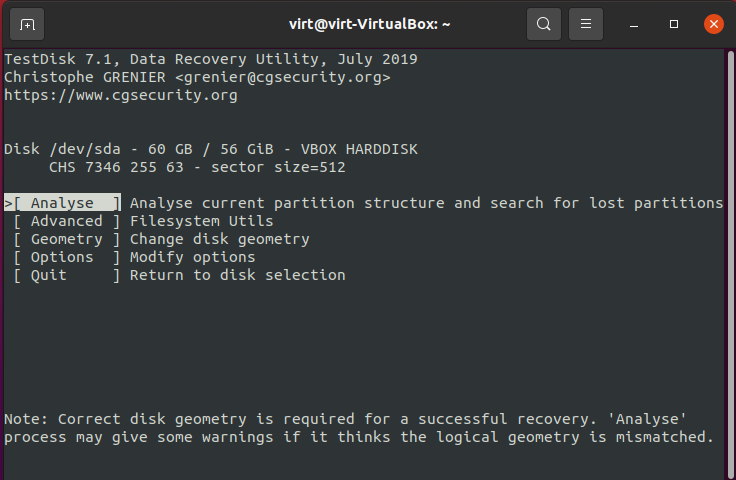Click the 'Change disk geometry' description
Viewport: 736px width, 480px height.
coord(220,239)
